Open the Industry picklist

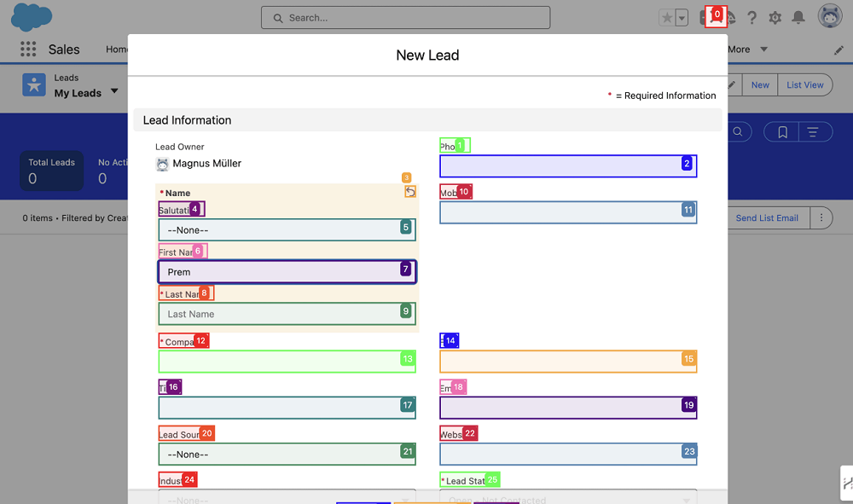click(287, 496)
